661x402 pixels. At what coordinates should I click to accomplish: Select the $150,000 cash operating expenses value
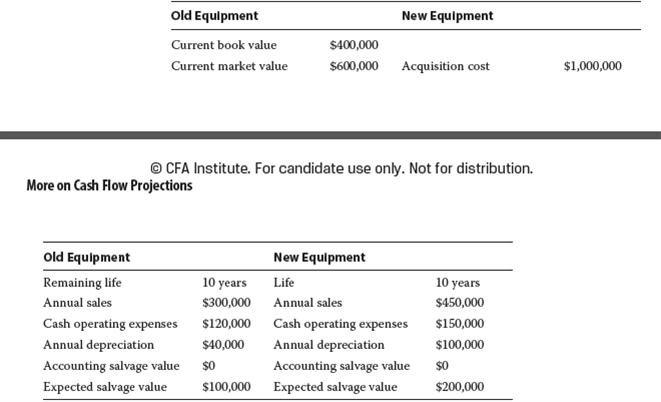tap(460, 323)
